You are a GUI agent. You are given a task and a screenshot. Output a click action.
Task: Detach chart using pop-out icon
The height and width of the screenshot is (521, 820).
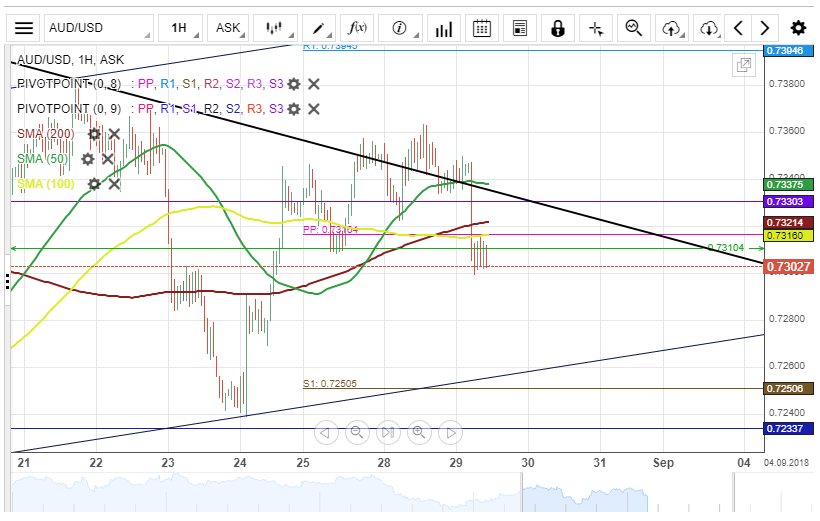[x=743, y=66]
